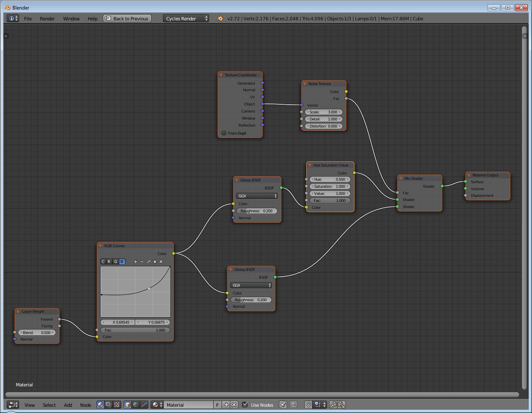Viewport: 532px width, 413px height.
Task: Open GGX distribution dropdown in upper Glossy BSDF
Action: tap(257, 196)
